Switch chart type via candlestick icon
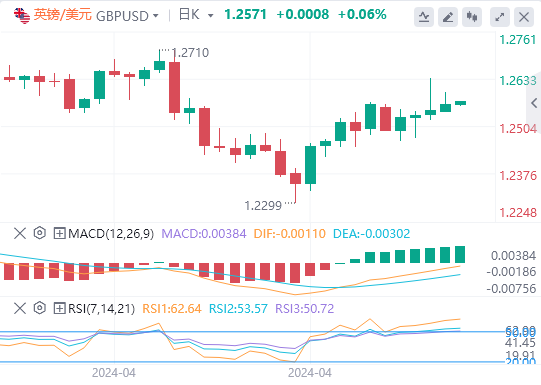Viewport: 541px width, 385px height. coord(472,17)
